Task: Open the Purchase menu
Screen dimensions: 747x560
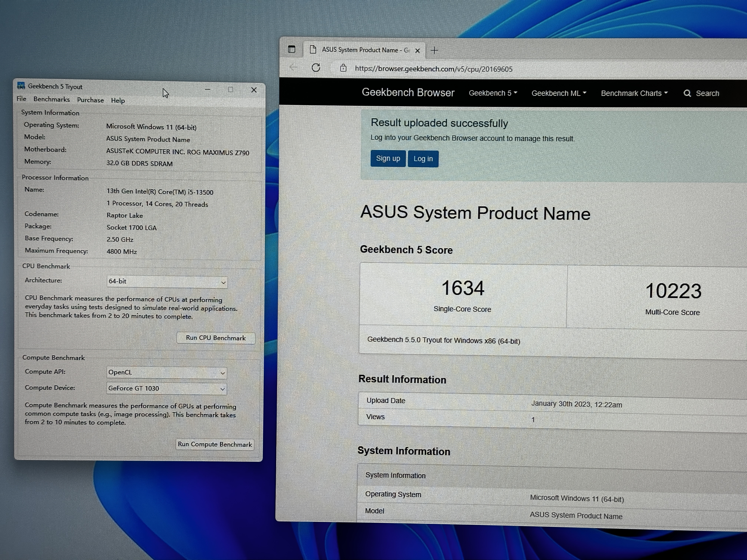Action: pos(91,100)
